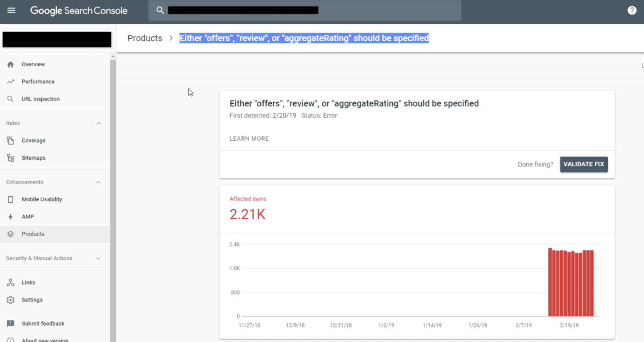The height and width of the screenshot is (342, 644).
Task: Click into the URL search field
Action: click(305, 10)
